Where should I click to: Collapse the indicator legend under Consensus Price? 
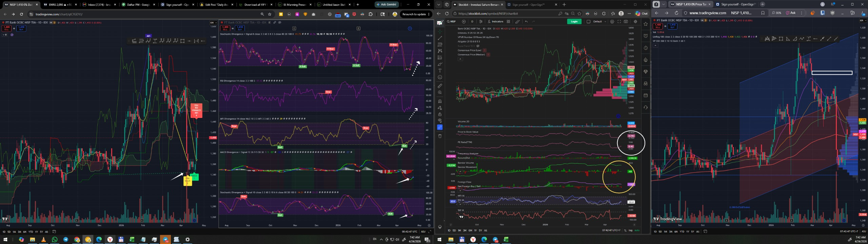tap(460, 59)
